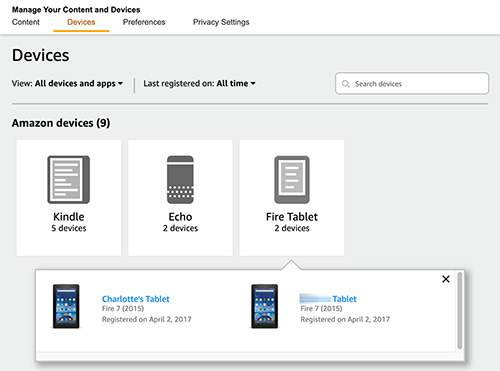This screenshot has width=500, height=371.
Task: Select the Echo speaker icon
Action: (x=180, y=180)
